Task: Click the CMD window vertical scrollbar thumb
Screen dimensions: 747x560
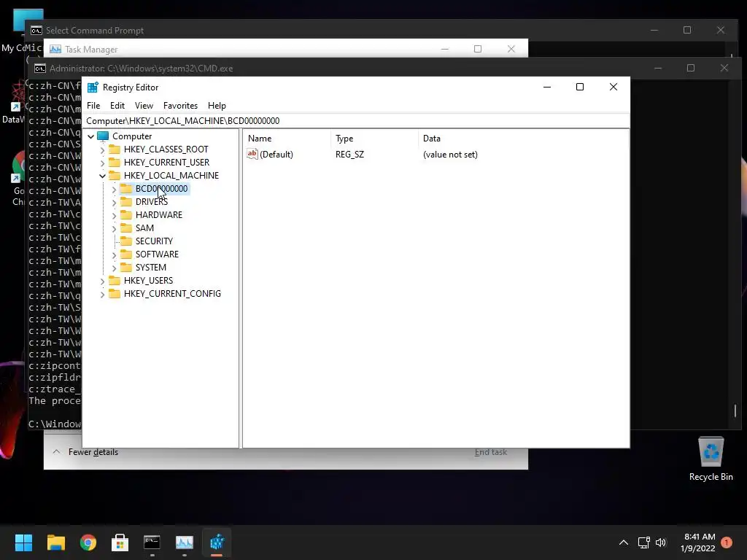Action: point(735,411)
